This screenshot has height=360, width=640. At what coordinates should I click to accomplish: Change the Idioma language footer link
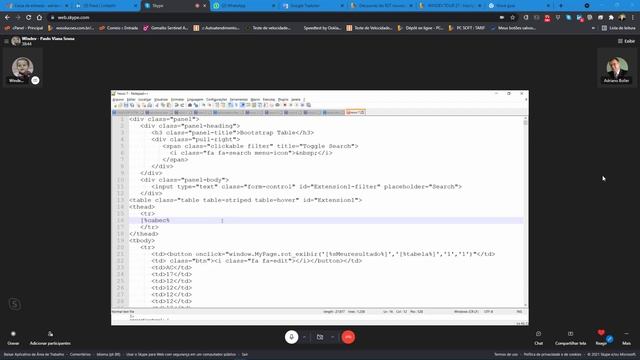point(109,354)
